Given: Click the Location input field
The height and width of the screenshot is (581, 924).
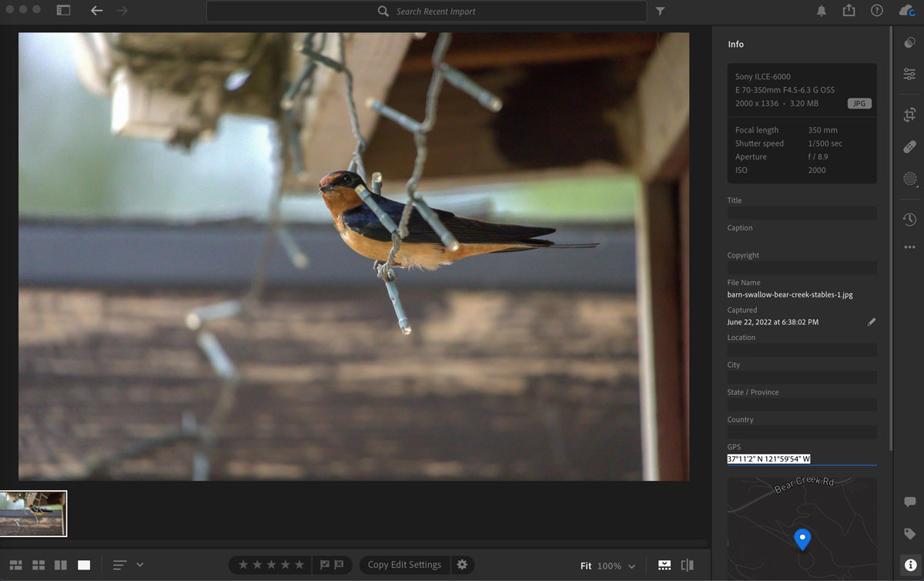Looking at the screenshot, I should pyautogui.click(x=802, y=350).
